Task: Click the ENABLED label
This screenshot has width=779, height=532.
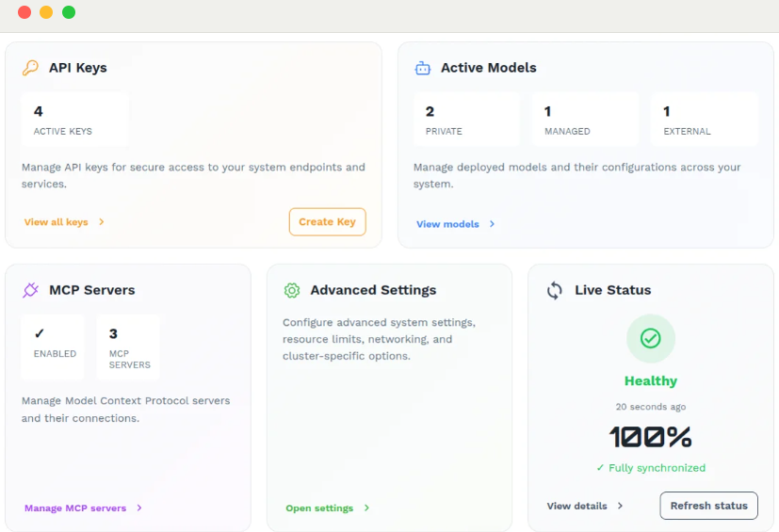Action: coord(56,354)
